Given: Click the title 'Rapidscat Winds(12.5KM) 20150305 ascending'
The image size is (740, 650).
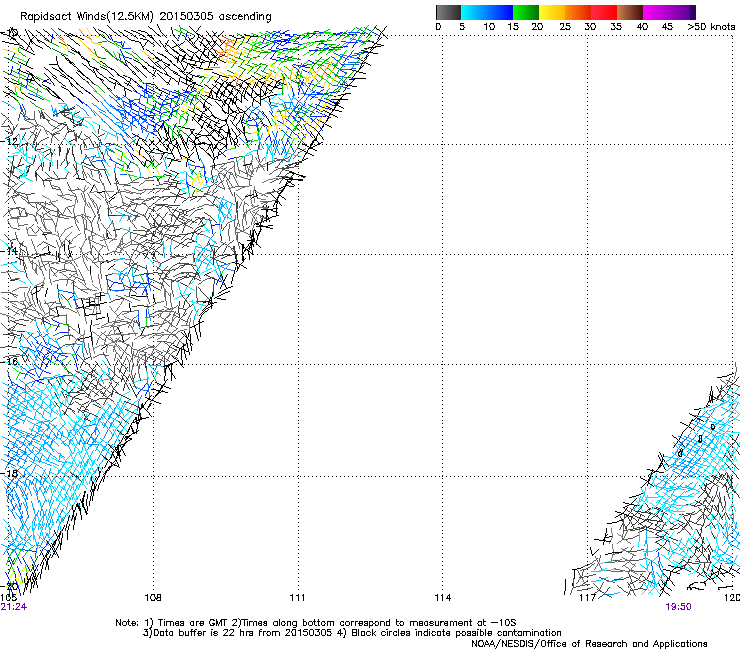Looking at the screenshot, I should pyautogui.click(x=146, y=17).
